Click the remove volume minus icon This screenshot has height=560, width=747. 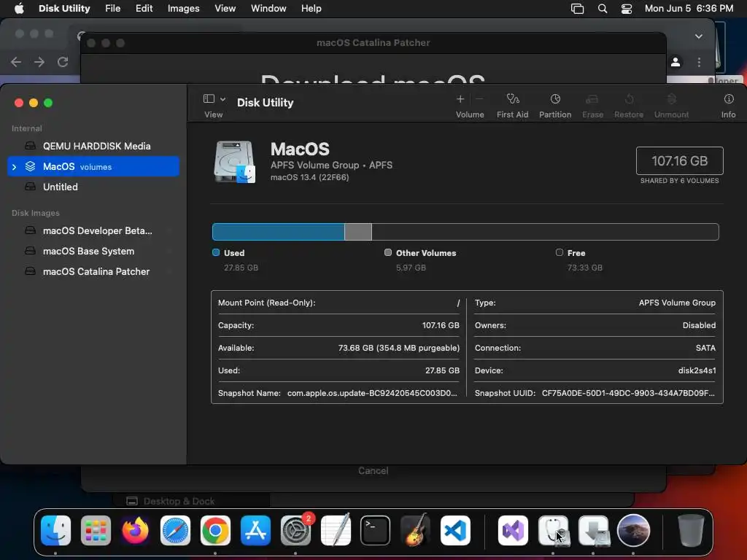(x=479, y=99)
